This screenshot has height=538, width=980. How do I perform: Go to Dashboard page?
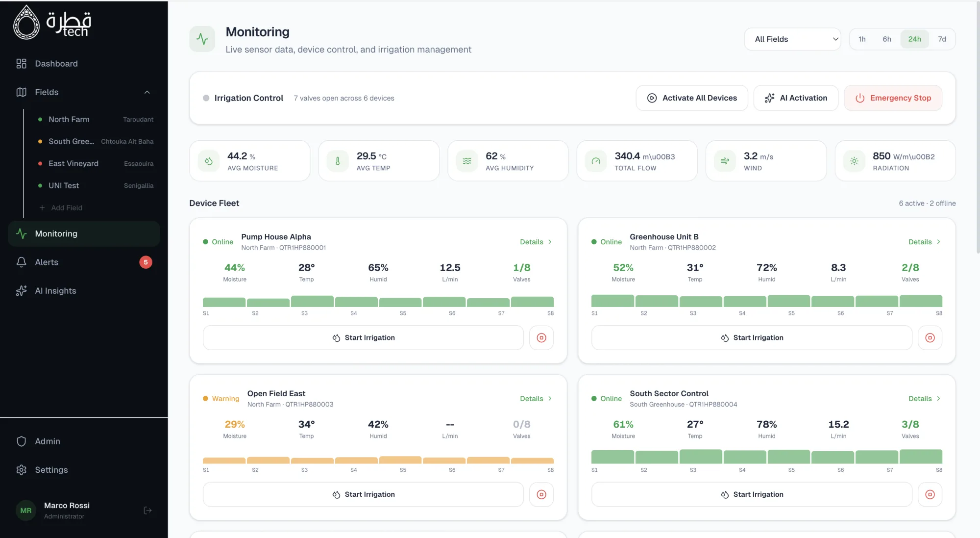(x=84, y=64)
